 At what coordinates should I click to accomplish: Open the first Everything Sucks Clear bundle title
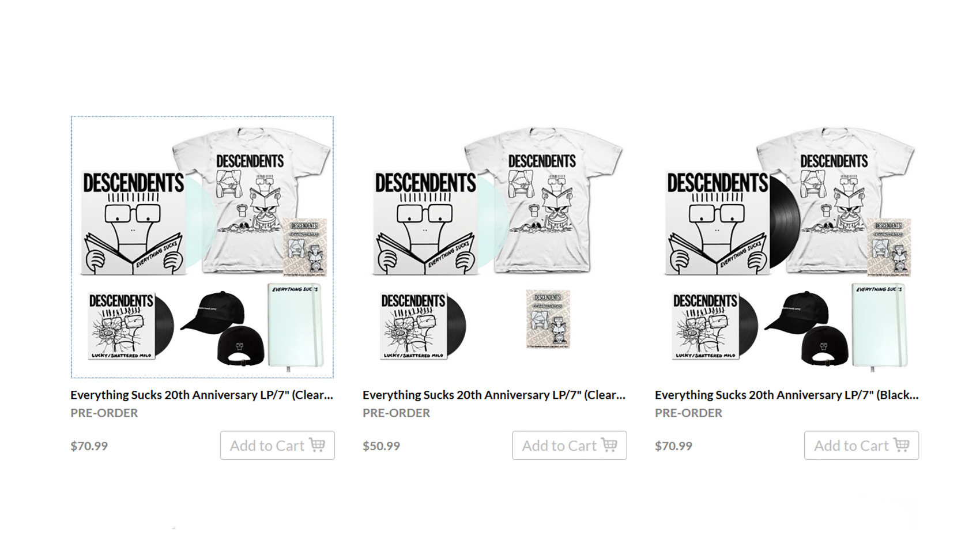coord(202,395)
